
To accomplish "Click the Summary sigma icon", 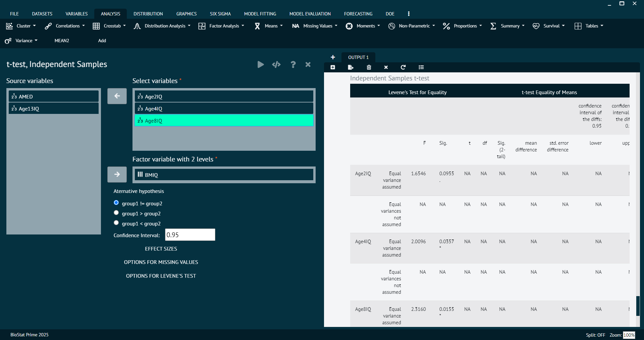I will [493, 26].
